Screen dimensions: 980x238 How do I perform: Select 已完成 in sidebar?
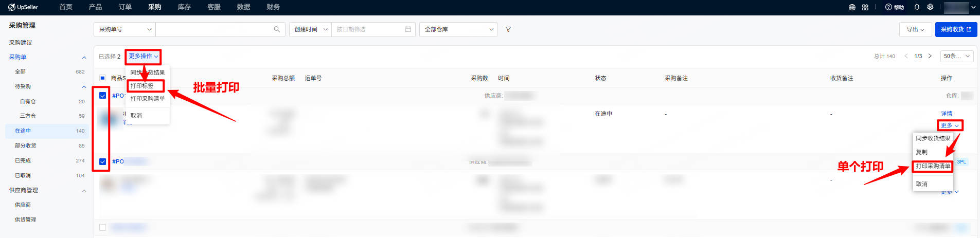click(23, 160)
